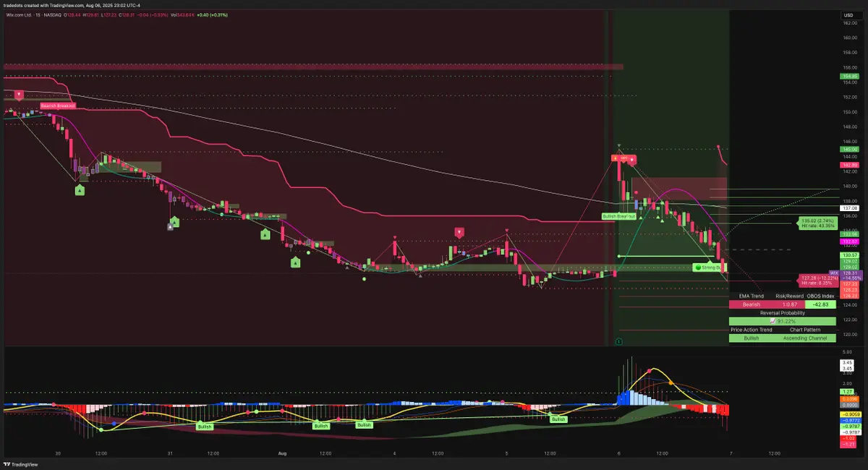Click the +0.40 (+0.31%) change value
This screenshot has height=470, width=868.
coord(212,14)
